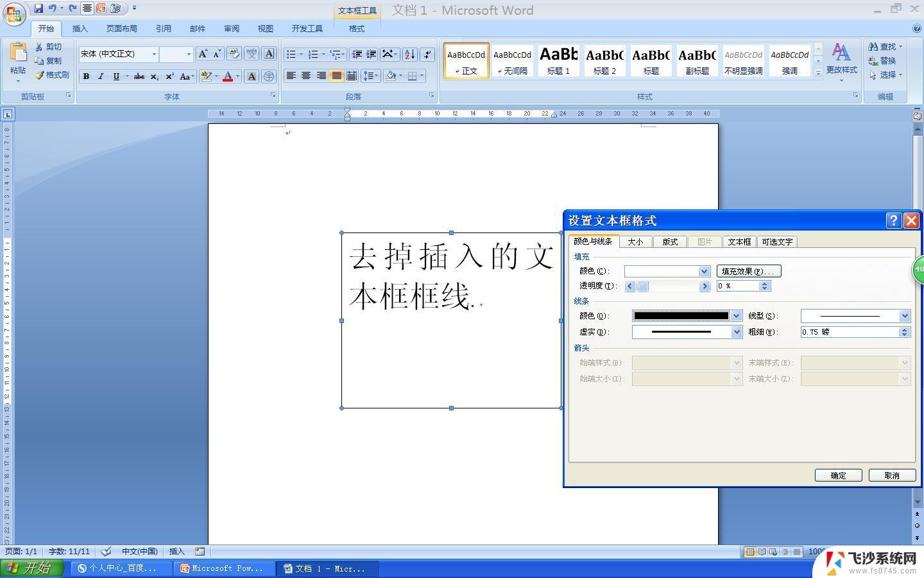Viewport: 924px width, 578px height.
Task: Click help question mark in dialog title
Action: tap(893, 220)
